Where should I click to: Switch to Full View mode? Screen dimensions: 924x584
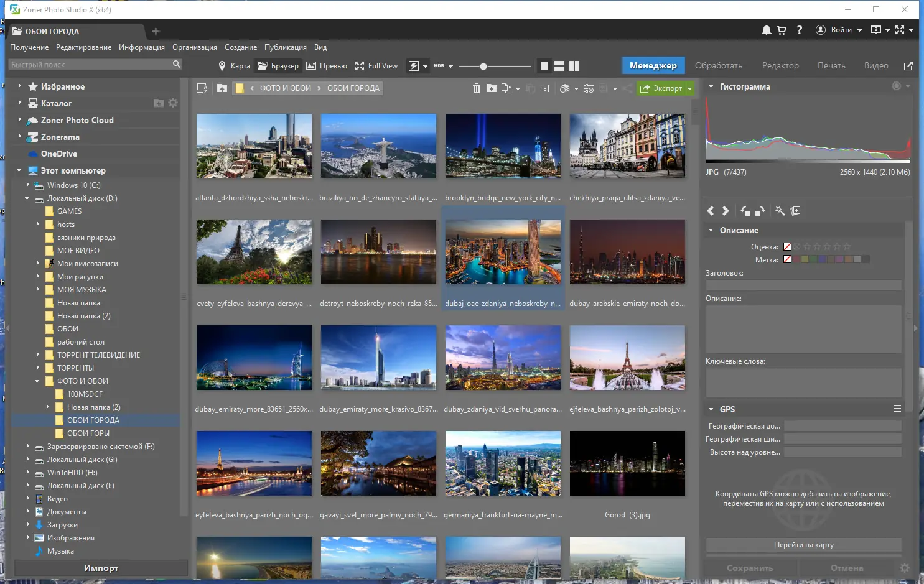(x=376, y=65)
